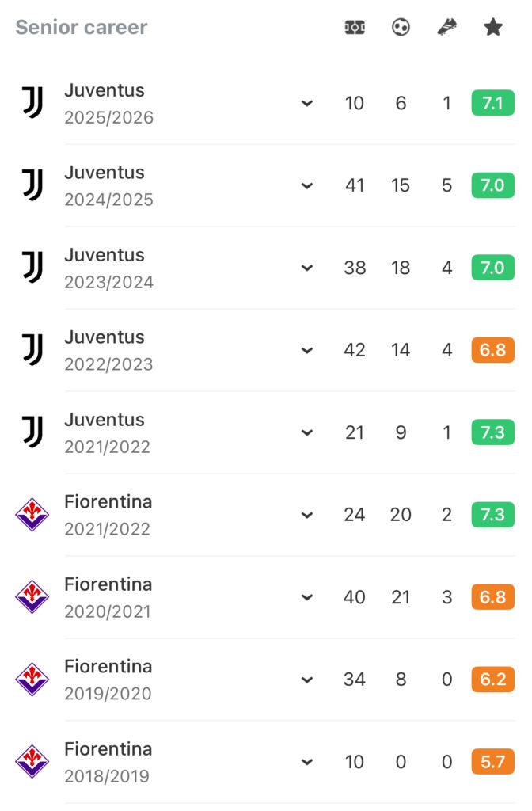532x811 pixels.
Task: Click Fiorentina crest for 2018/2019 season
Action: click(32, 762)
